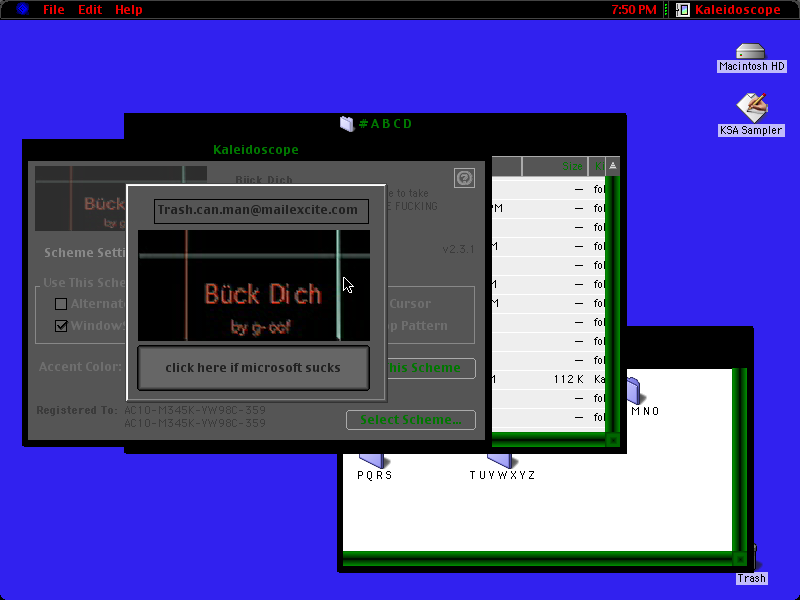The width and height of the screenshot is (800, 600).
Task: Click the Trash.can.man@mailexcite.com email field
Action: tap(261, 211)
